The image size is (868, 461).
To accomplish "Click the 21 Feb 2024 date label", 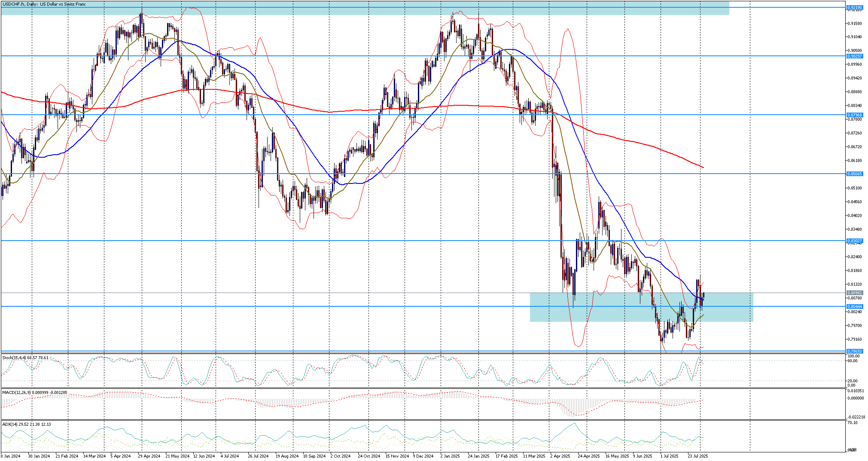I will pyautogui.click(x=67, y=456).
